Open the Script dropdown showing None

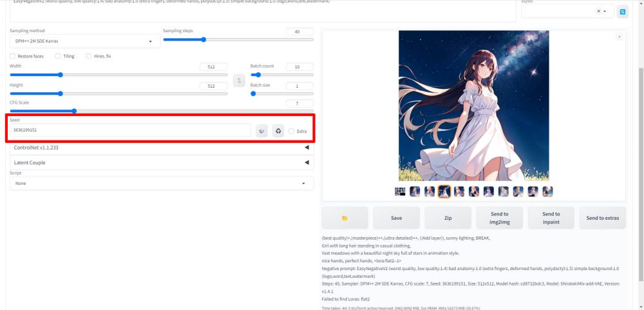tap(161, 184)
